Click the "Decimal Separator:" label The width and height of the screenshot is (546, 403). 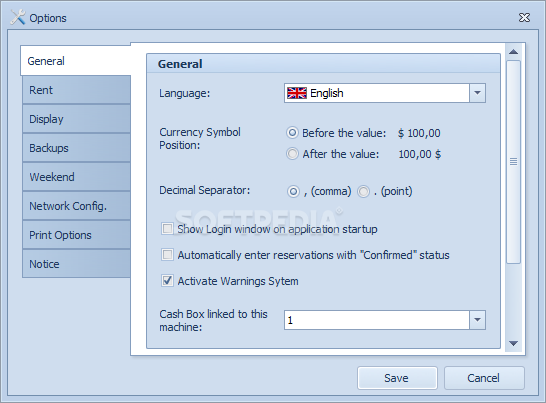tap(205, 190)
